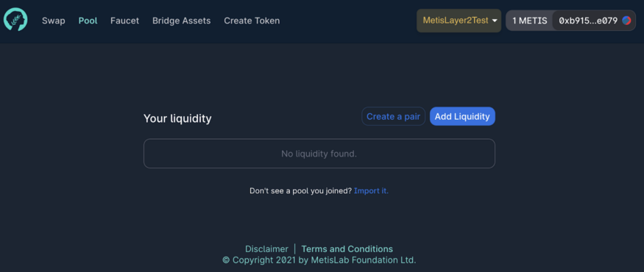The image size is (644, 272).
Task: Click the No liquidity found box
Action: tap(319, 154)
